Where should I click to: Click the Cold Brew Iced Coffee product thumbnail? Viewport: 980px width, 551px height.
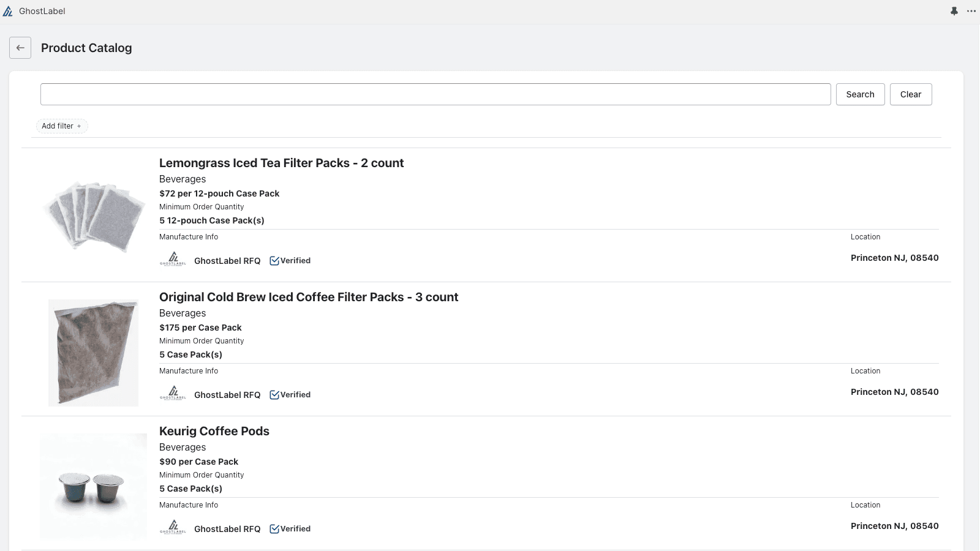[x=92, y=352]
